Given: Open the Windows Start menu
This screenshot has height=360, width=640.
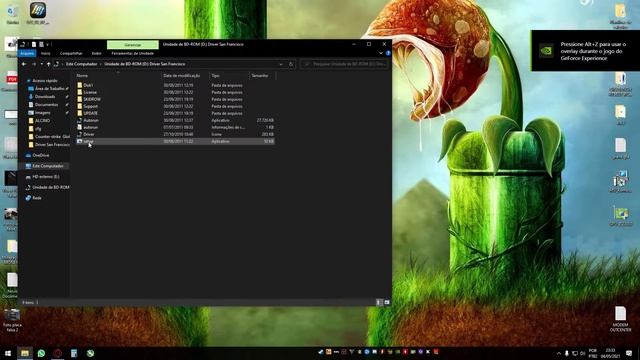Looking at the screenshot, I should click(x=8, y=353).
